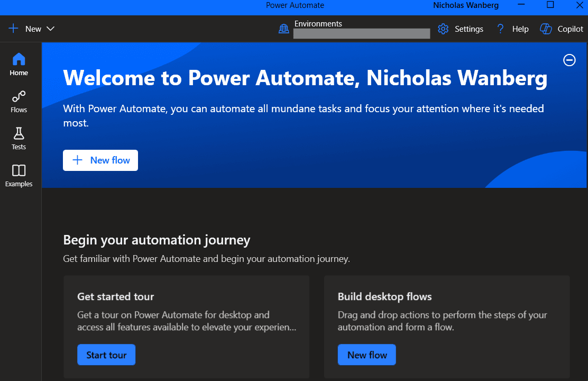
Task: Open the Home page from sidebar
Action: (x=19, y=65)
